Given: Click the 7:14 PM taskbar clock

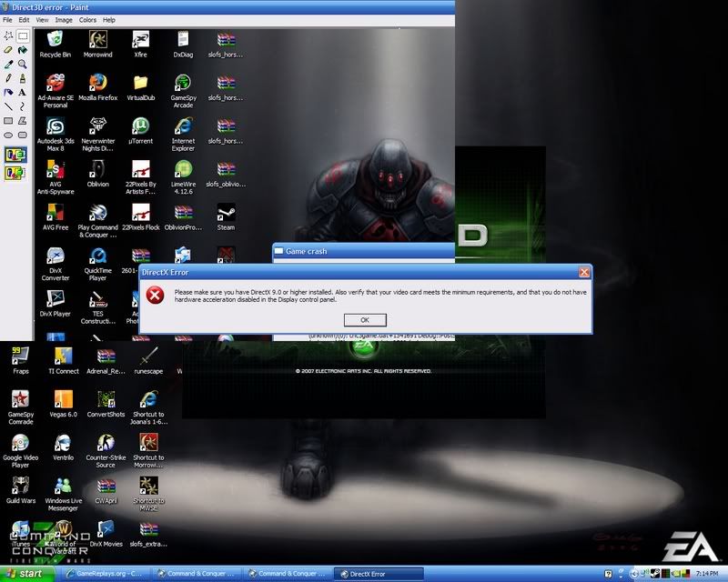Looking at the screenshot, I should click(707, 574).
